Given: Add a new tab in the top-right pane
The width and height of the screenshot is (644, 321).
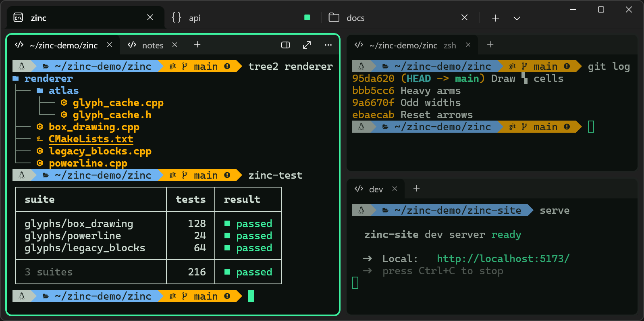Looking at the screenshot, I should [x=490, y=45].
